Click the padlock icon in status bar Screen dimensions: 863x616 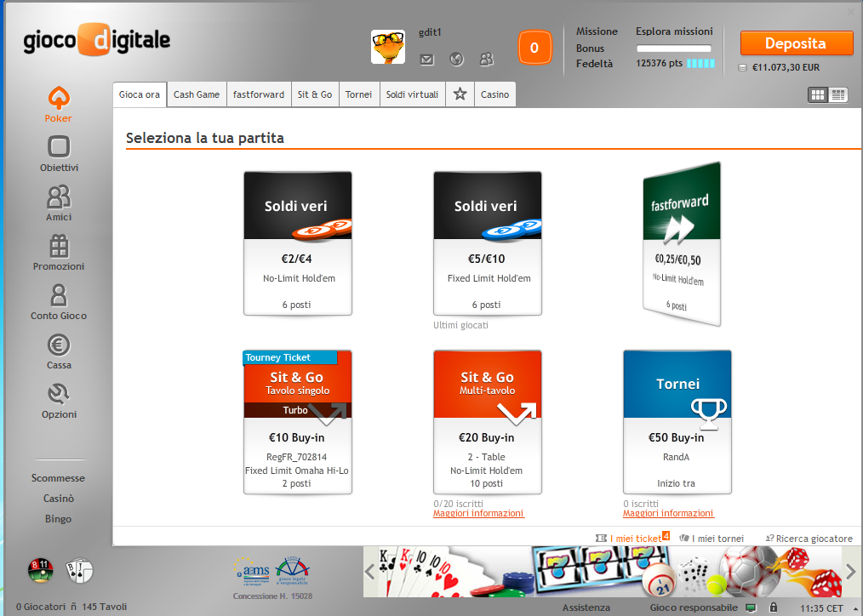pos(774,607)
